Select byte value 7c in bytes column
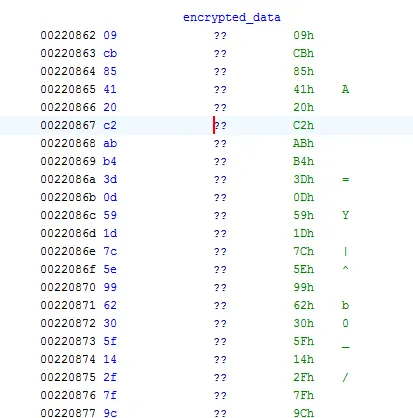 (110, 251)
